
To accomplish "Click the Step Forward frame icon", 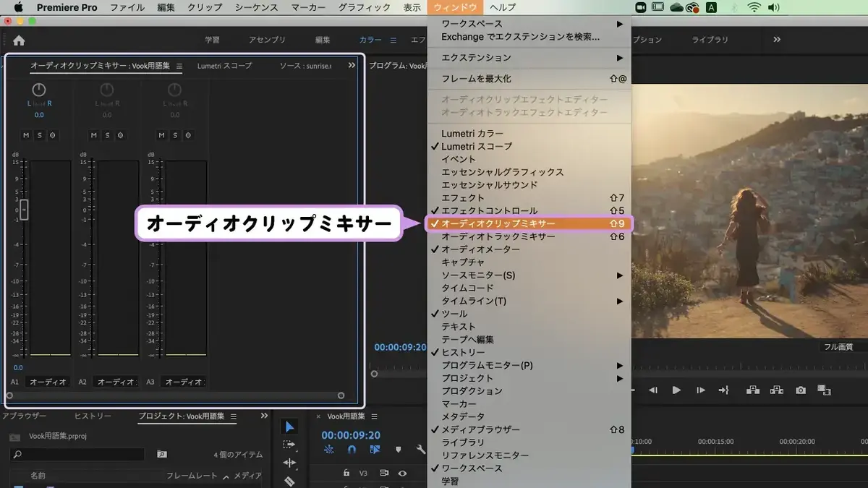I will [x=700, y=390].
